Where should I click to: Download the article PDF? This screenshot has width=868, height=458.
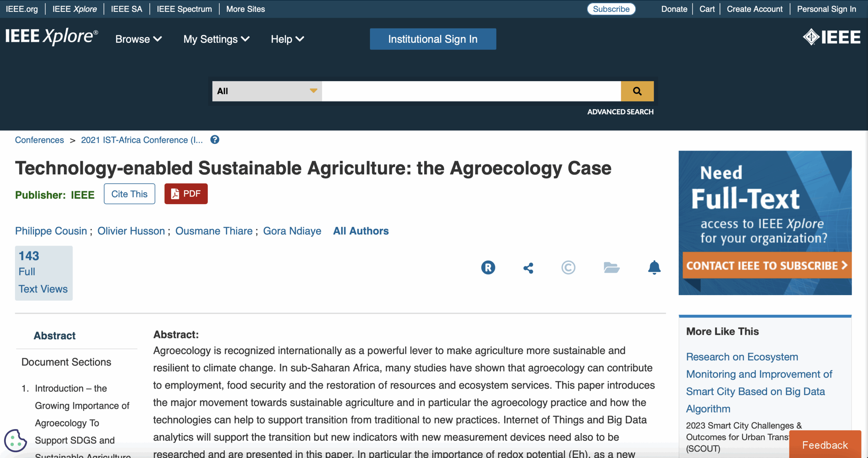(x=186, y=194)
